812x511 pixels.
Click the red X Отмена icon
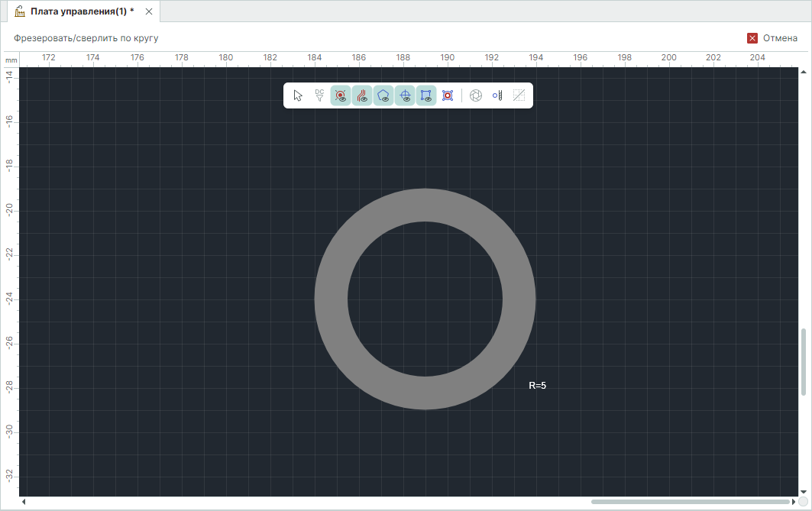pos(752,38)
